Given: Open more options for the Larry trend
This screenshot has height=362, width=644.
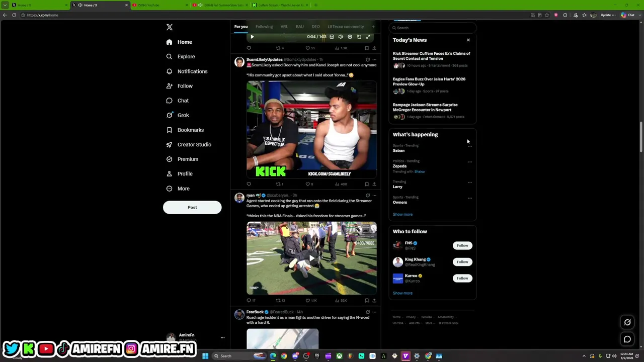Looking at the screenshot, I should click(470, 182).
